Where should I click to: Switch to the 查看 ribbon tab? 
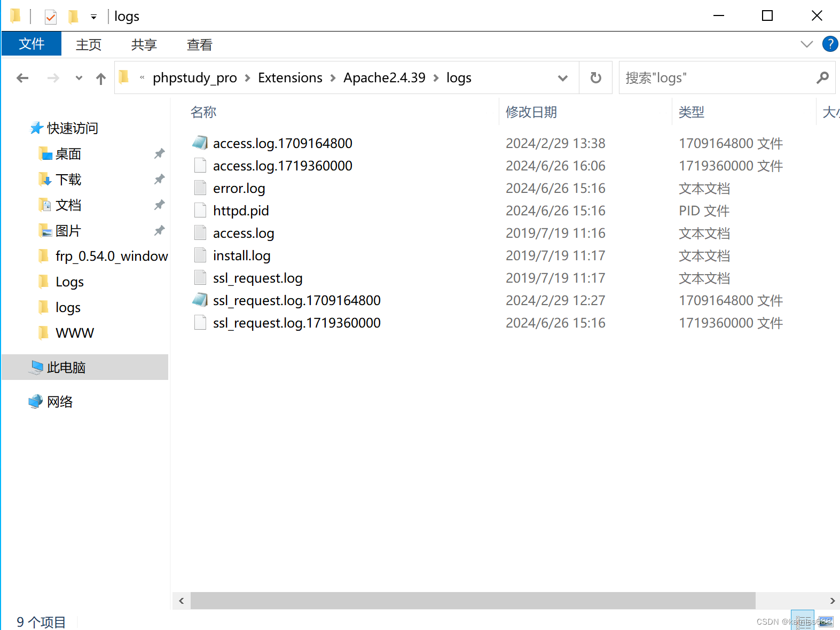pos(200,44)
